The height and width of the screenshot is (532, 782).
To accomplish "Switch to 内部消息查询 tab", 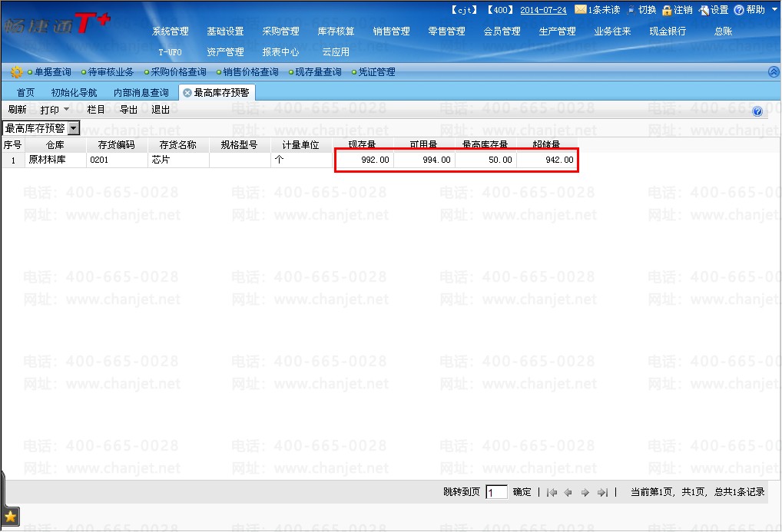I will [141, 93].
